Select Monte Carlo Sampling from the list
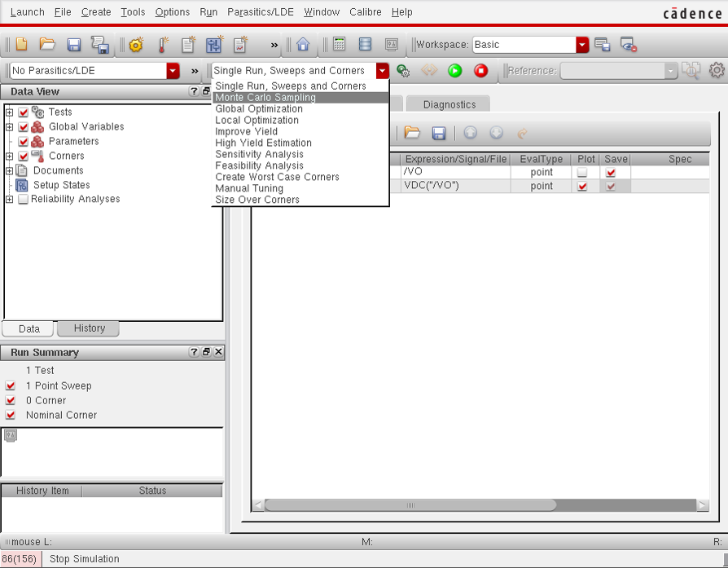728x568 pixels. tap(300, 98)
